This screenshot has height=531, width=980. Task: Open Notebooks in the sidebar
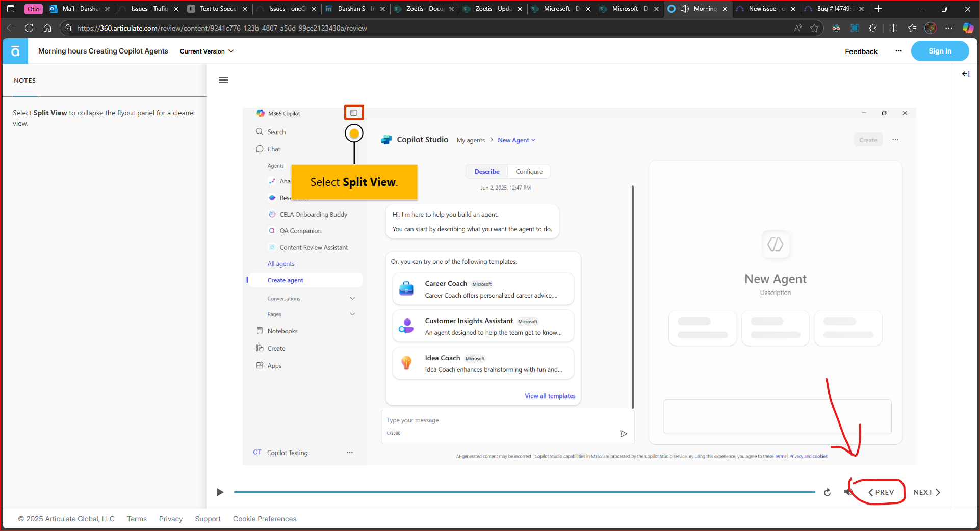[282, 331]
